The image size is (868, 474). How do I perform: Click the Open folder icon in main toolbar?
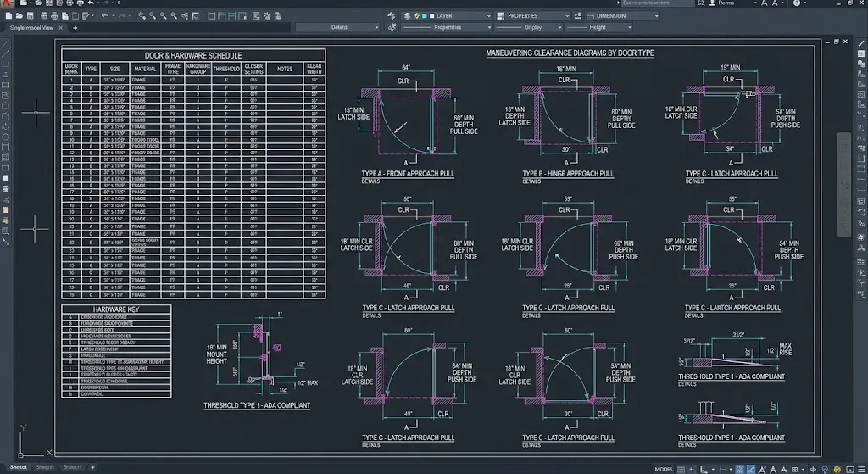click(19, 15)
